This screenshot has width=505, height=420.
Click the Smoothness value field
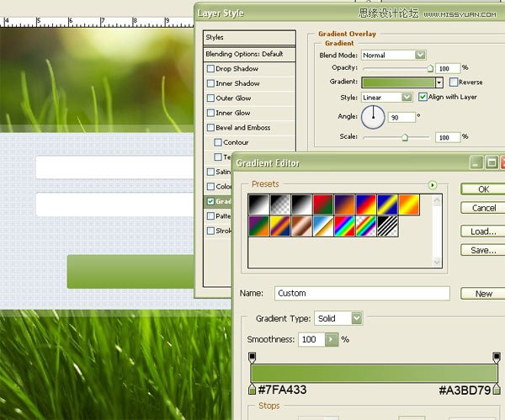pyautogui.click(x=311, y=339)
